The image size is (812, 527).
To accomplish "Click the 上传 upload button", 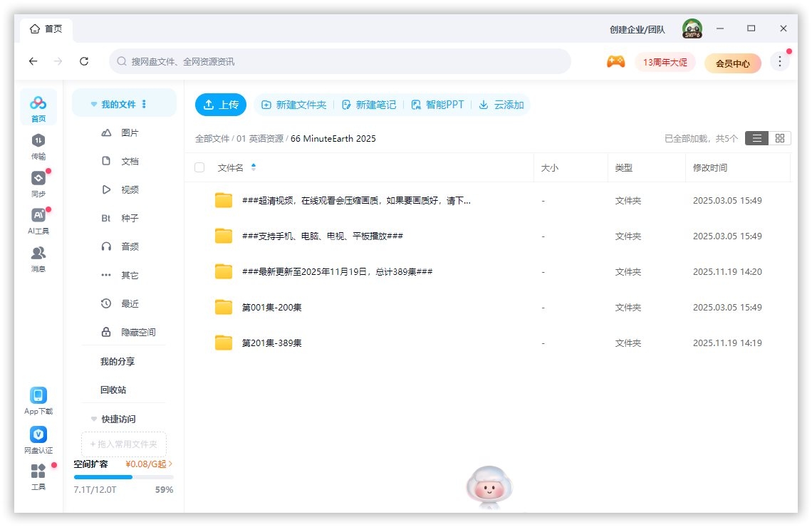I will (x=221, y=104).
